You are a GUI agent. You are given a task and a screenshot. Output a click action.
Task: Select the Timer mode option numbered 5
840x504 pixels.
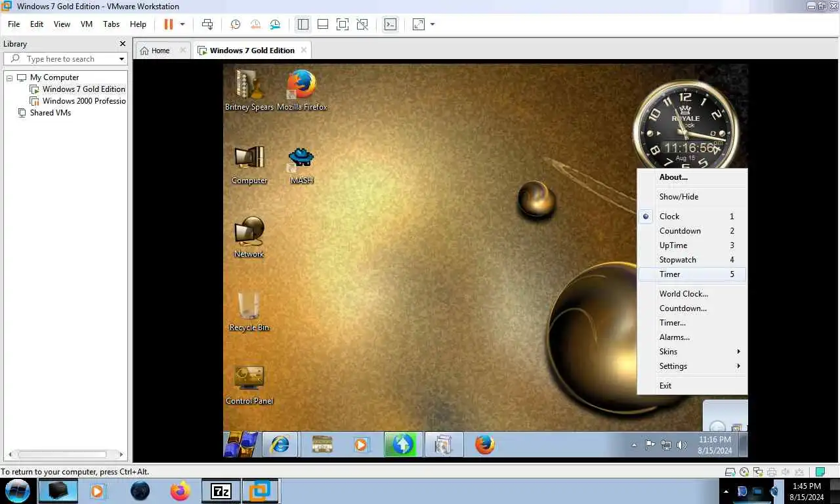[x=692, y=274]
